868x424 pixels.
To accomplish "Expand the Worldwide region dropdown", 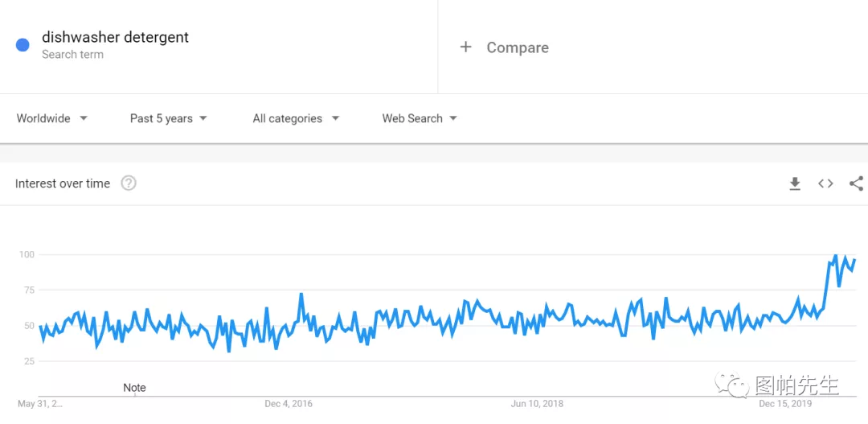I will (x=52, y=118).
